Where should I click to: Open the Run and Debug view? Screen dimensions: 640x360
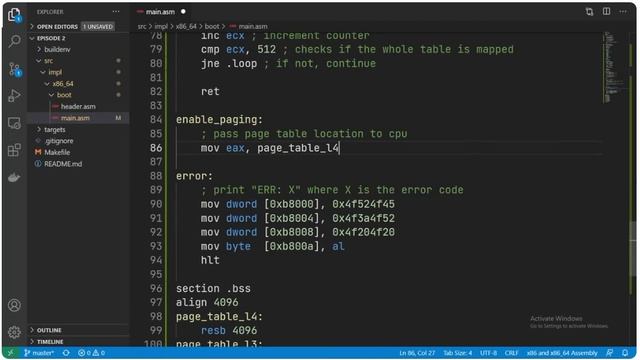(x=14, y=96)
